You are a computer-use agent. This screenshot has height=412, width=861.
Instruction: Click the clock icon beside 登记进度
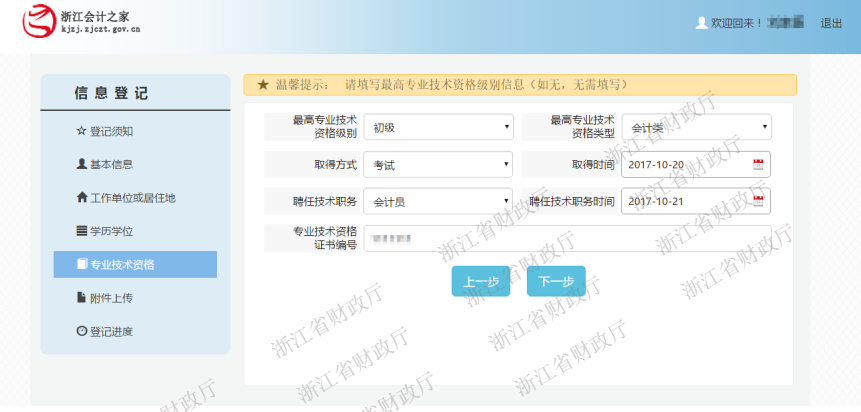82,331
